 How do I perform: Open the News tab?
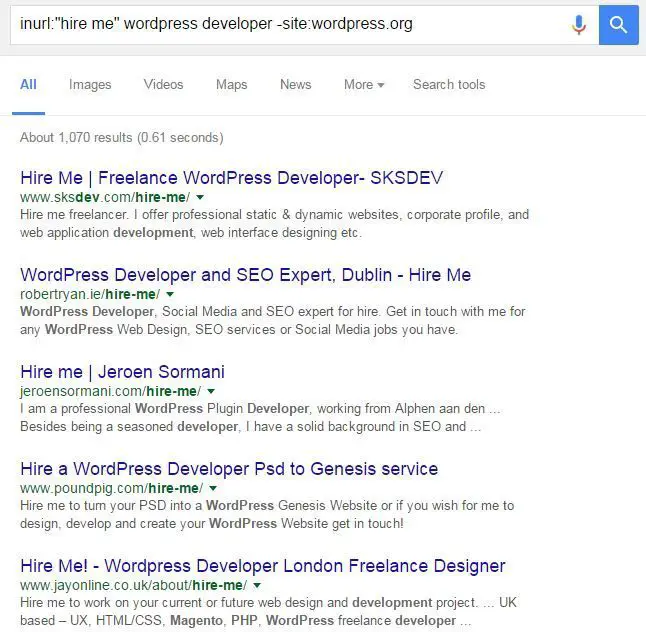pos(296,85)
